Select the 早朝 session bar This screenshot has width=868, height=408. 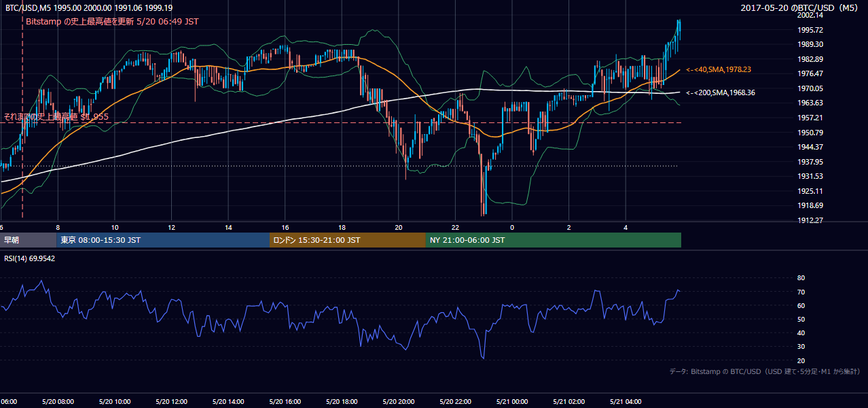click(x=28, y=240)
